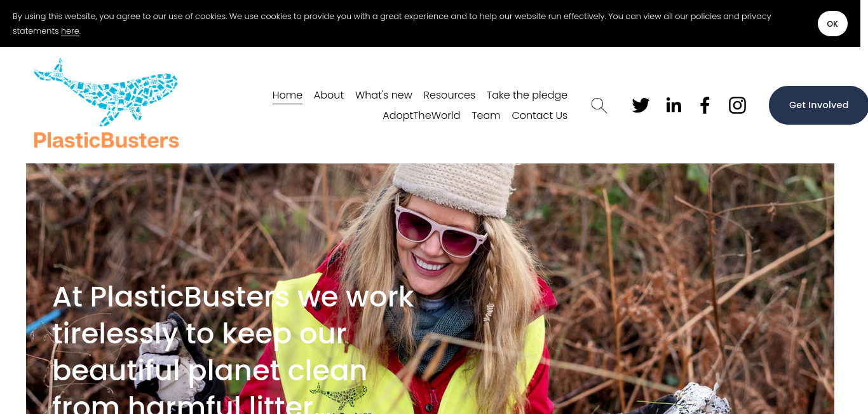Viewport: 868px width, 414px height.
Task: Navigate to Take the pledge
Action: 527,95
